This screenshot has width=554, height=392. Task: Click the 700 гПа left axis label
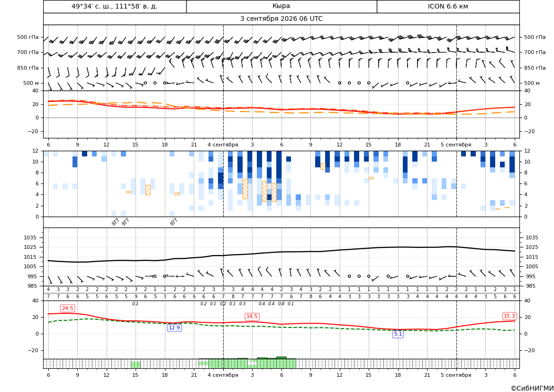point(28,52)
